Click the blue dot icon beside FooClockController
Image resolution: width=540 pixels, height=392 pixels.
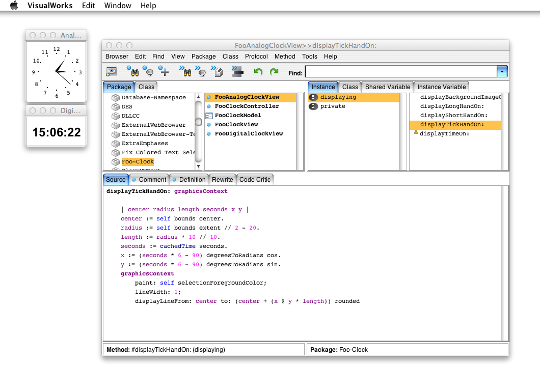pyautogui.click(x=209, y=106)
